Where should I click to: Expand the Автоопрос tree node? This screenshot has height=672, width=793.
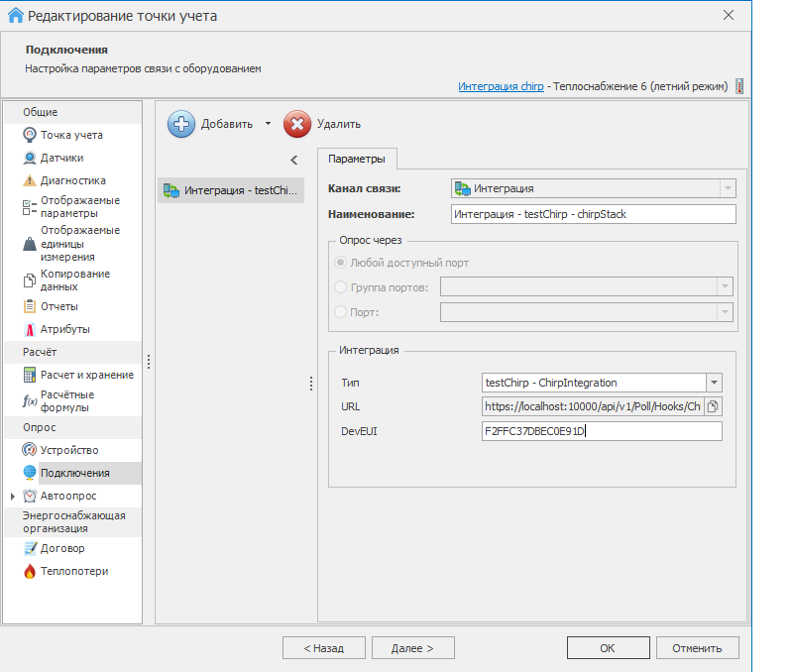(12, 496)
